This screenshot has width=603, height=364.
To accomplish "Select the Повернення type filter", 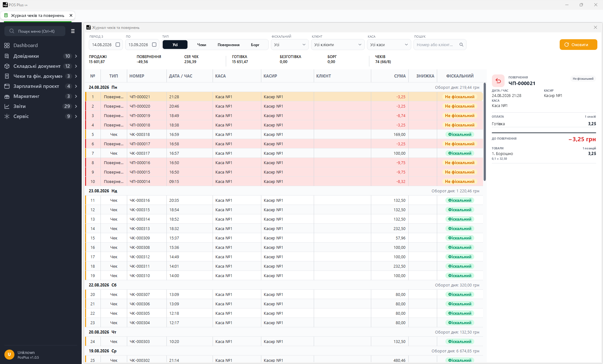I will (x=229, y=45).
